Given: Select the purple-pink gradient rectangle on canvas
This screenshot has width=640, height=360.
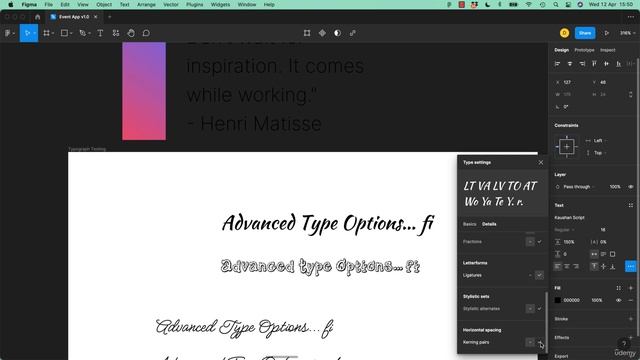Looking at the screenshot, I should pos(144,91).
